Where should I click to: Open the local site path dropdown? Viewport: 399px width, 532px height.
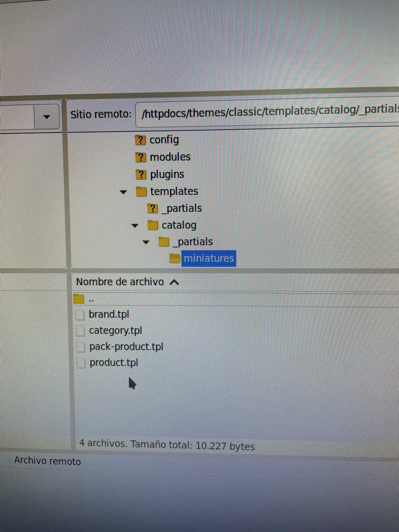(x=47, y=117)
